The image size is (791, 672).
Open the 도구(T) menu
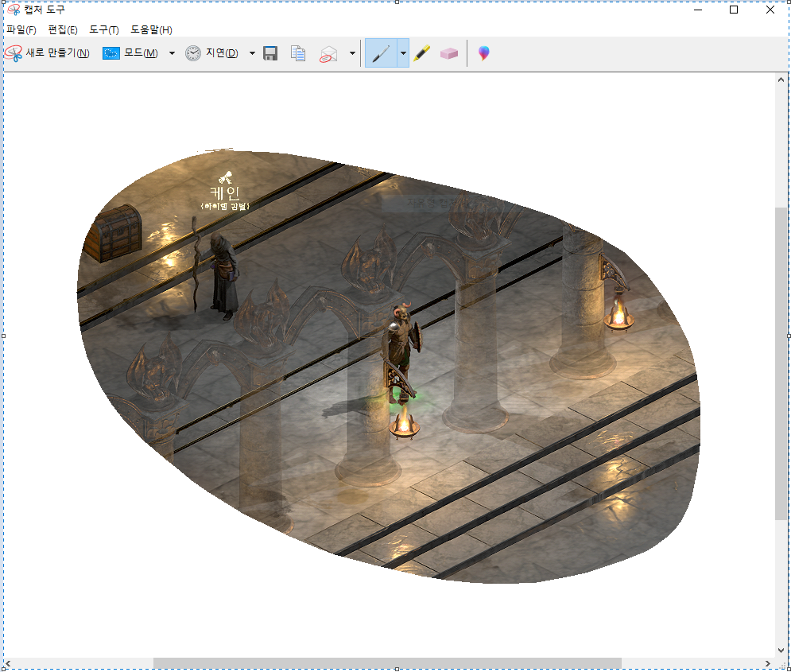[104, 29]
